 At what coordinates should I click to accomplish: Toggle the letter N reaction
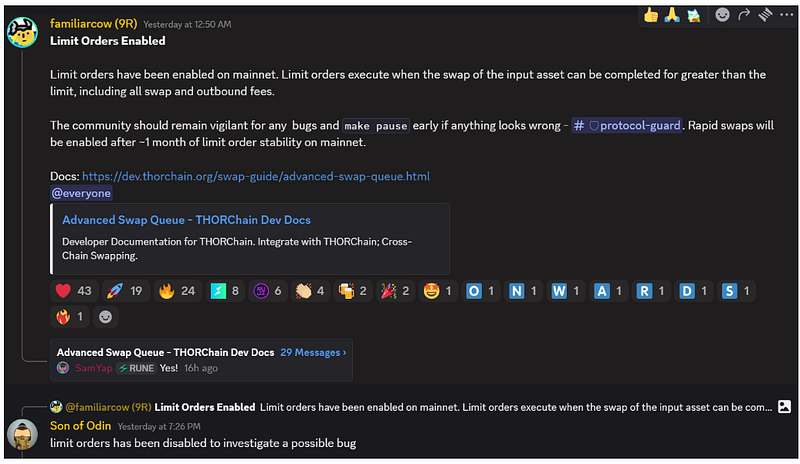[x=523, y=291]
